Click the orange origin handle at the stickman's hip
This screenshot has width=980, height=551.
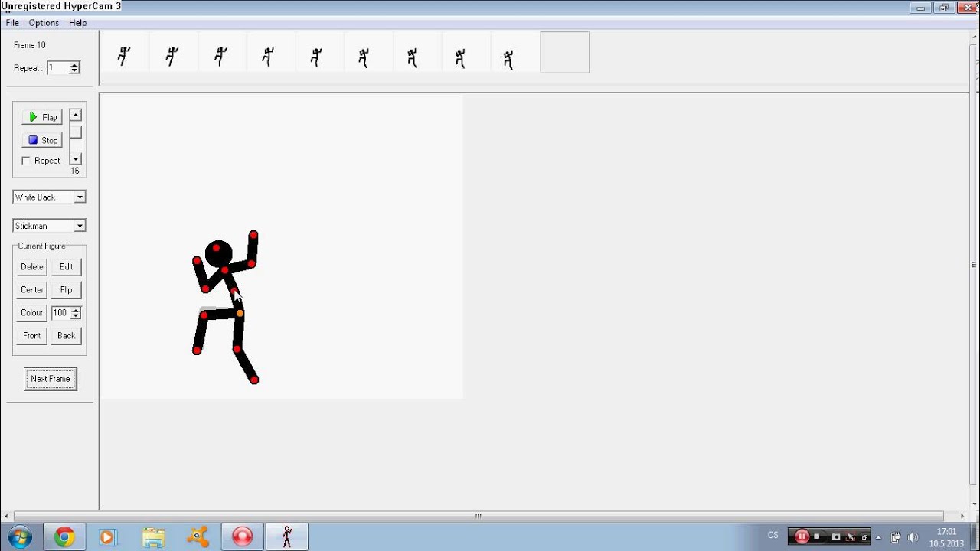pos(240,313)
